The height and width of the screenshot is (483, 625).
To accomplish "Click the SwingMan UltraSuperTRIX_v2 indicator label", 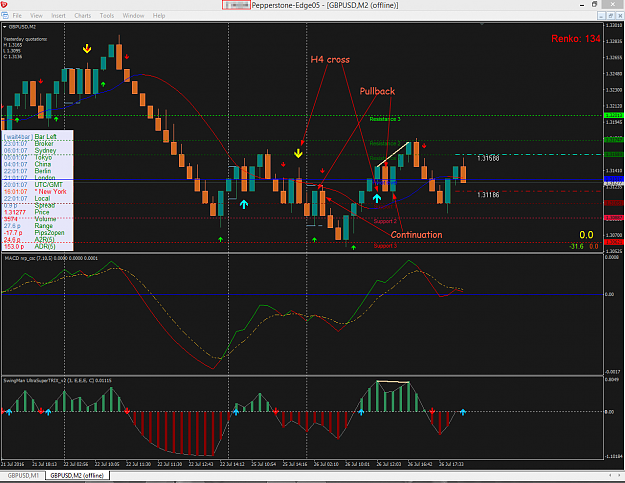I will coord(57,381).
